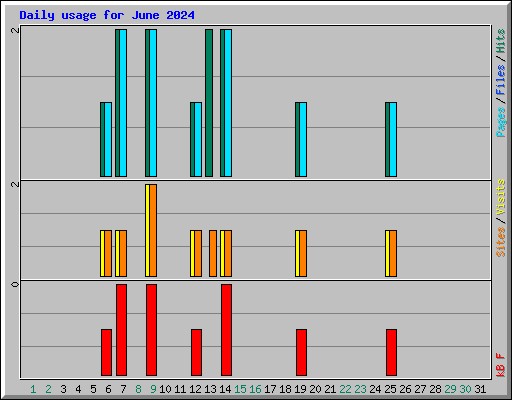This screenshot has width=512, height=400.
Task: Select the 'Visits' legend label
Action: point(500,197)
